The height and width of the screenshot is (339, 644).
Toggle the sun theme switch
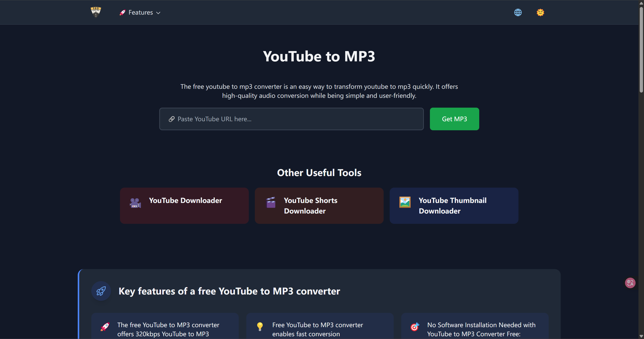pyautogui.click(x=540, y=12)
